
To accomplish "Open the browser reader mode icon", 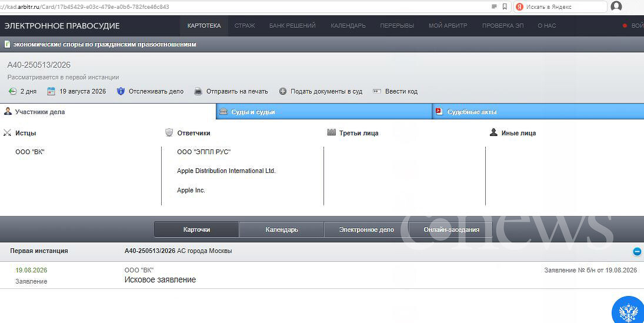I will coord(494,6).
